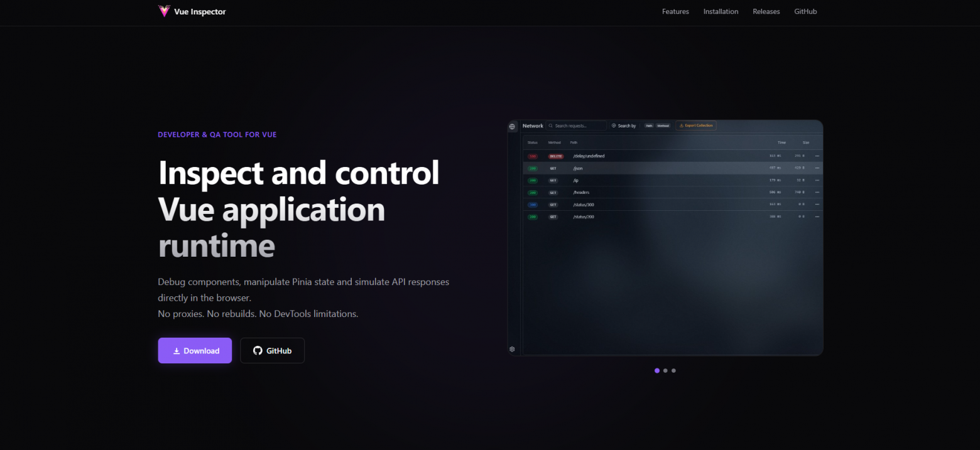Screen dimensions: 980x450
Task: Open the three-dot menu for /status/200
Action: click(x=817, y=217)
